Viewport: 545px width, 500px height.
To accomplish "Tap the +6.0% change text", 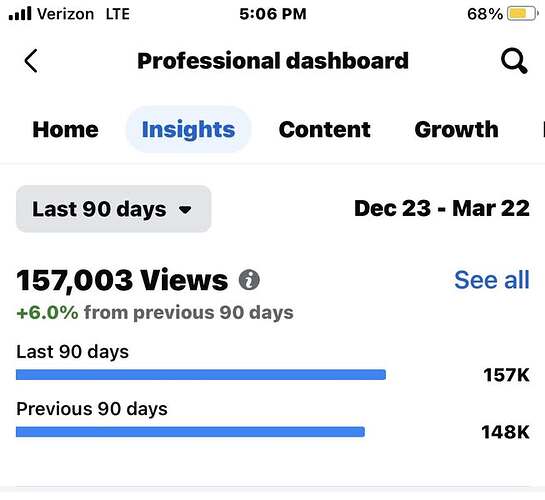I will point(47,312).
